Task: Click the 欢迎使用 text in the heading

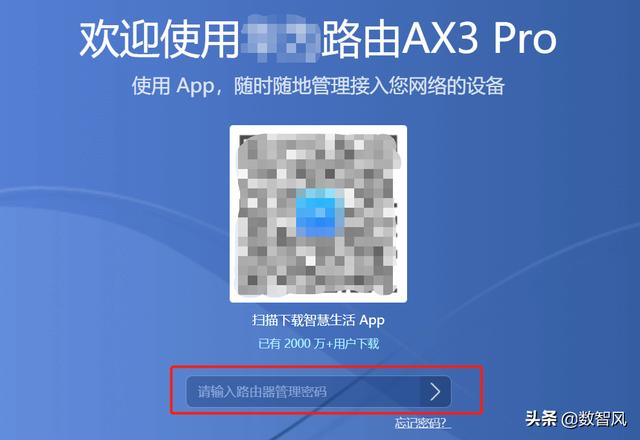Action: tap(159, 40)
